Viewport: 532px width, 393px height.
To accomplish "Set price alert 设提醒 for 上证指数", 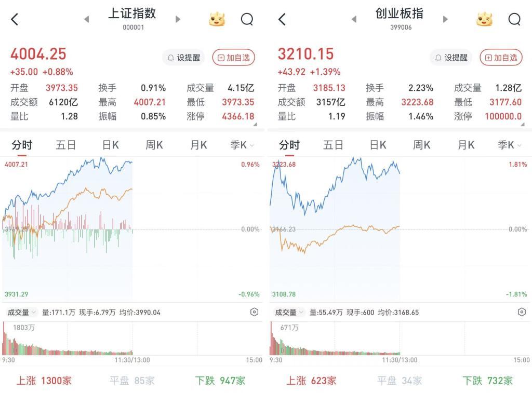I will (183, 58).
